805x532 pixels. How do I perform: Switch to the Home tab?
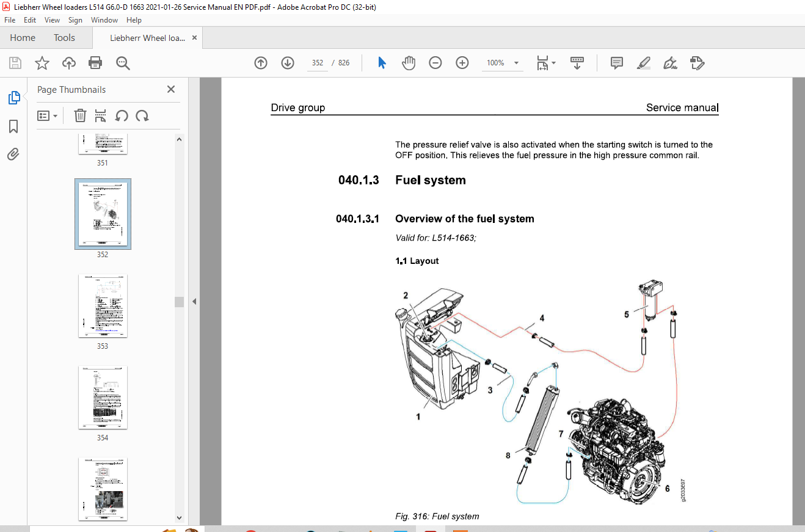(x=23, y=38)
